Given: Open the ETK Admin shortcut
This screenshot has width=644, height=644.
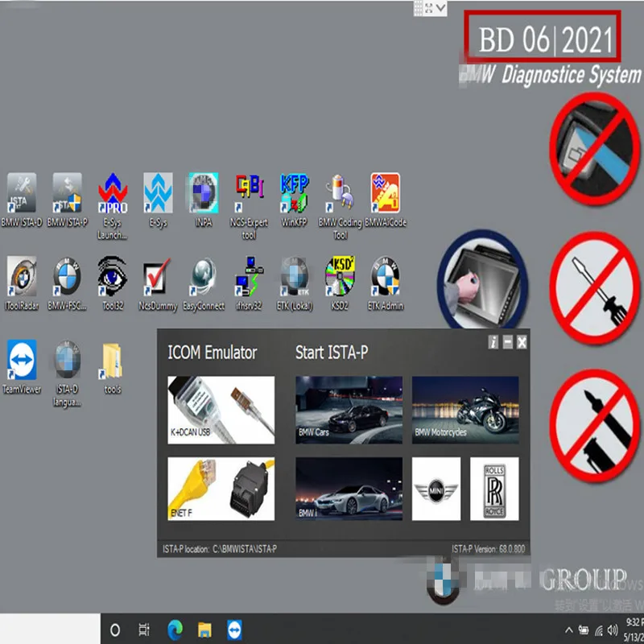Looking at the screenshot, I should (x=386, y=283).
